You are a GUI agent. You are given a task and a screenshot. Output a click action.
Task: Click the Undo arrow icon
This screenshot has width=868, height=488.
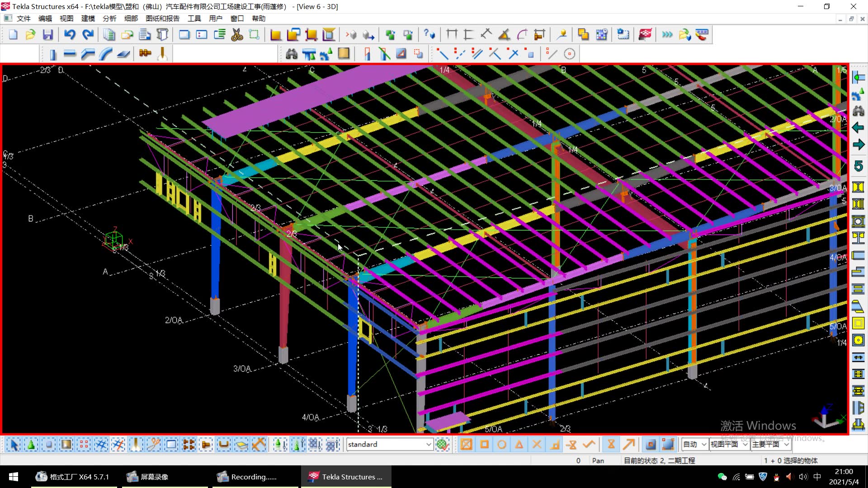69,35
